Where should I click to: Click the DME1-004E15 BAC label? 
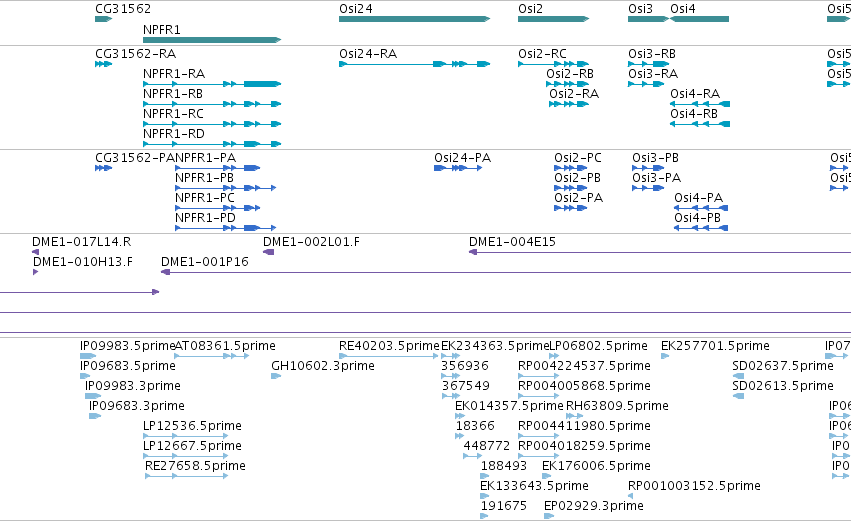(x=512, y=242)
